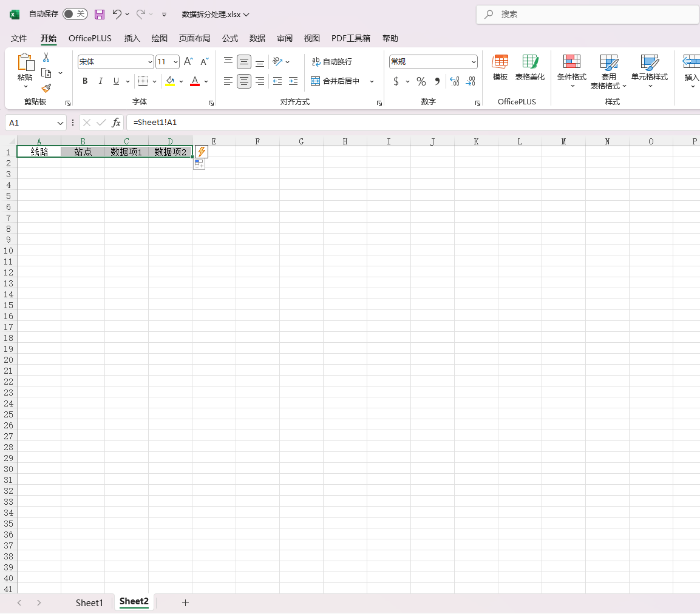This screenshot has height=614, width=700.
Task: Toggle the AutoSave (自动保存) switch
Action: (75, 15)
